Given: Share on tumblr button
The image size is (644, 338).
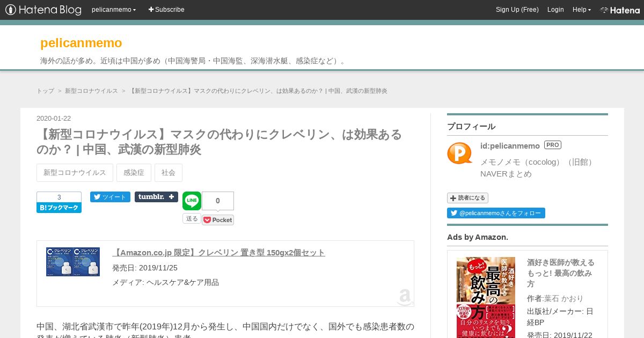Looking at the screenshot, I should click(156, 197).
